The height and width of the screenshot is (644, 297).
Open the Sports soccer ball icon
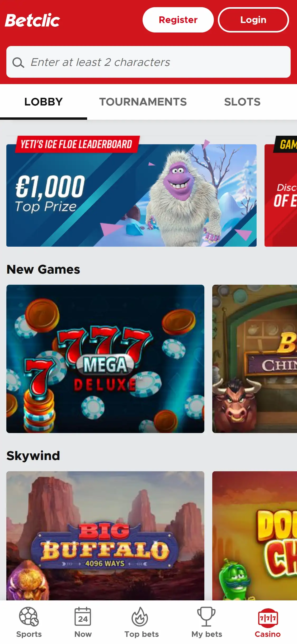coord(29,617)
